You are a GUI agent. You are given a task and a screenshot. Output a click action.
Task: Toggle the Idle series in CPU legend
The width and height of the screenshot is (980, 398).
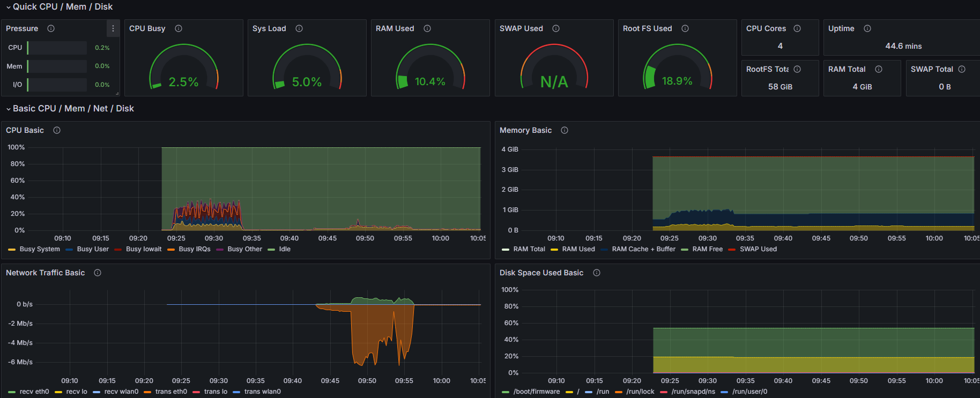pyautogui.click(x=285, y=249)
